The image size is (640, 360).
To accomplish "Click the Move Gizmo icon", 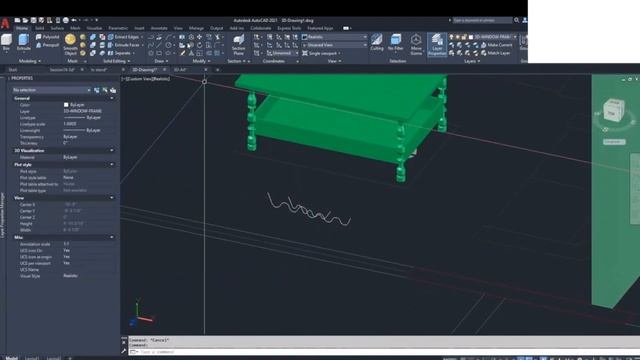I will coord(416,45).
